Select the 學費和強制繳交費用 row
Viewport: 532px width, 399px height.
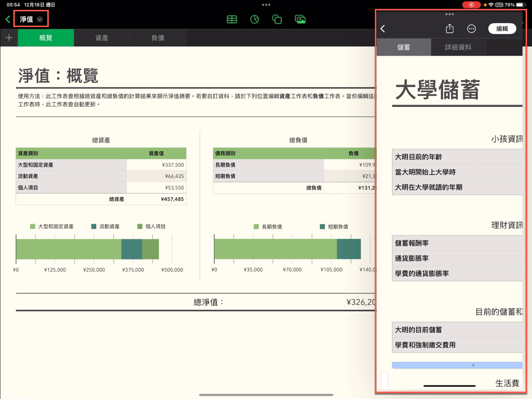(x=457, y=345)
